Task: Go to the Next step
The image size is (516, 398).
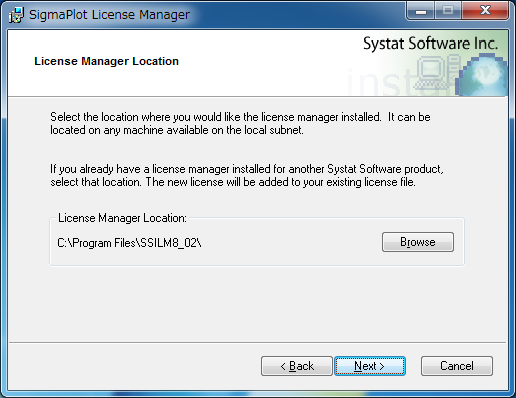Action: (x=370, y=366)
